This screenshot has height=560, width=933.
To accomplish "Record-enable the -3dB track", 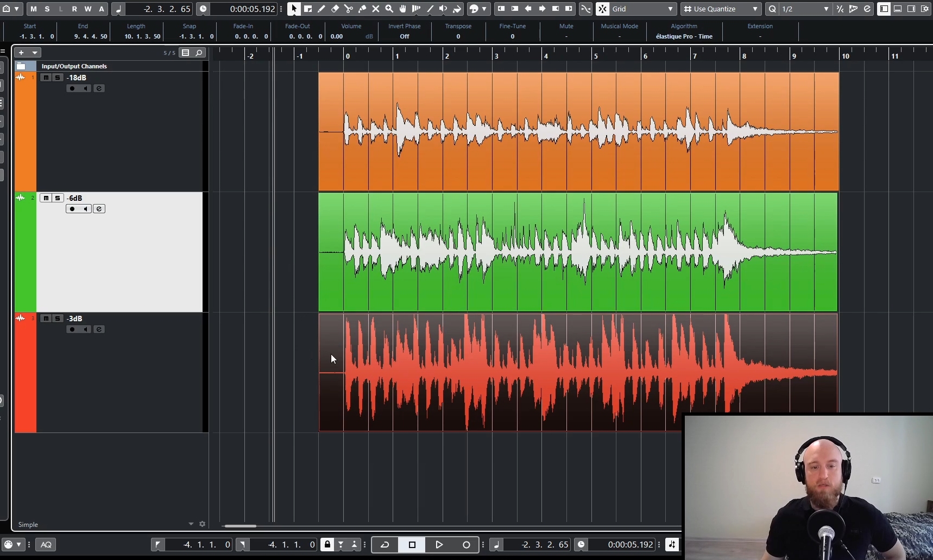I will pos(72,329).
